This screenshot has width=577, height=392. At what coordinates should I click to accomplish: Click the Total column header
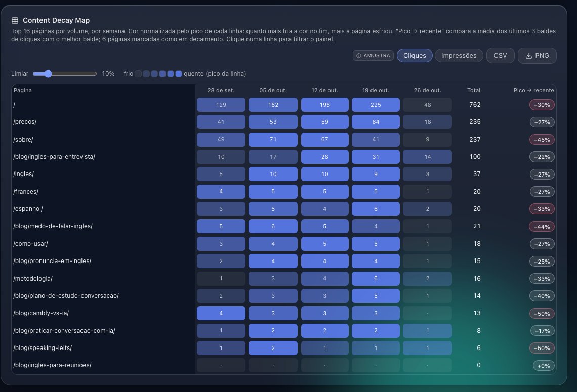(474, 90)
